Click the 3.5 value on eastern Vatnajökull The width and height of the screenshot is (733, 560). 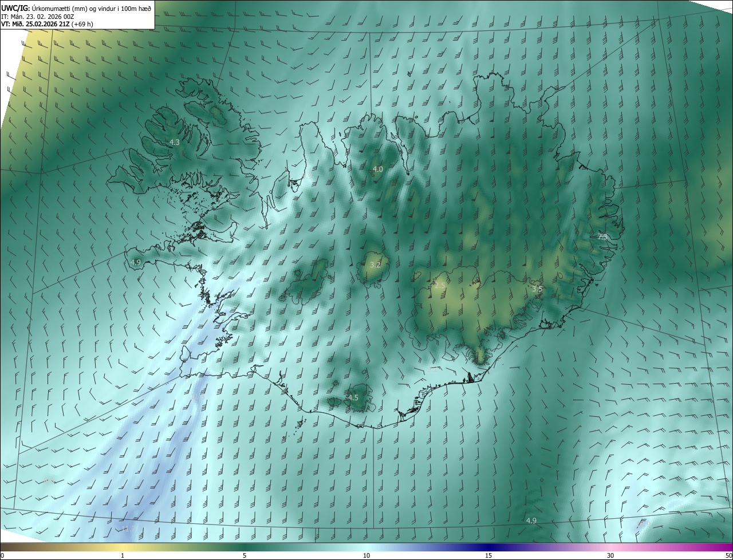click(537, 289)
